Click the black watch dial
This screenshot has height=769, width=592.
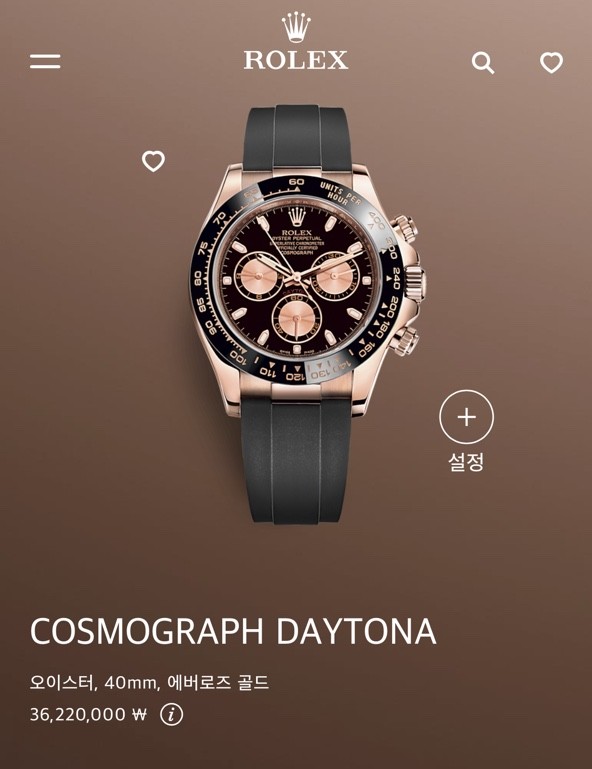[297, 282]
